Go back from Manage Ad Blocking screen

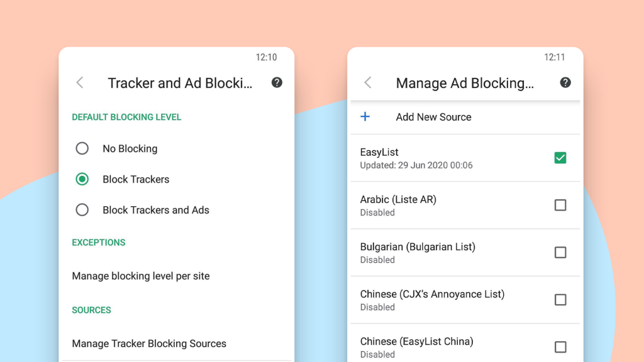click(368, 82)
